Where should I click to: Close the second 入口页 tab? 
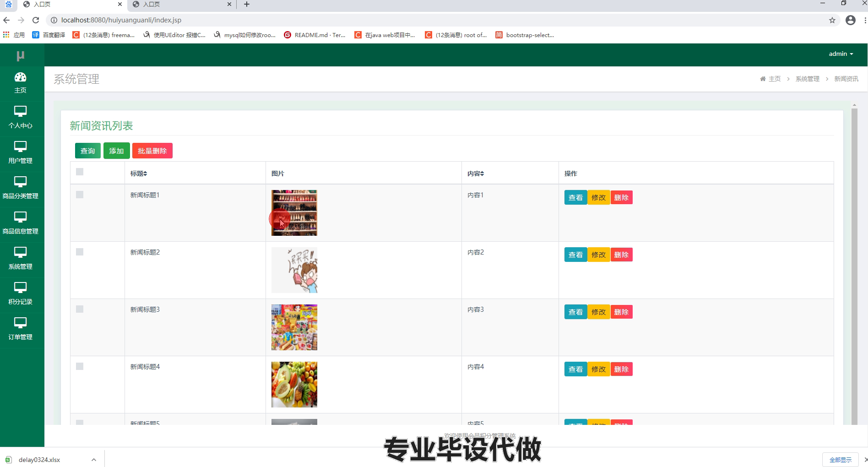click(229, 4)
